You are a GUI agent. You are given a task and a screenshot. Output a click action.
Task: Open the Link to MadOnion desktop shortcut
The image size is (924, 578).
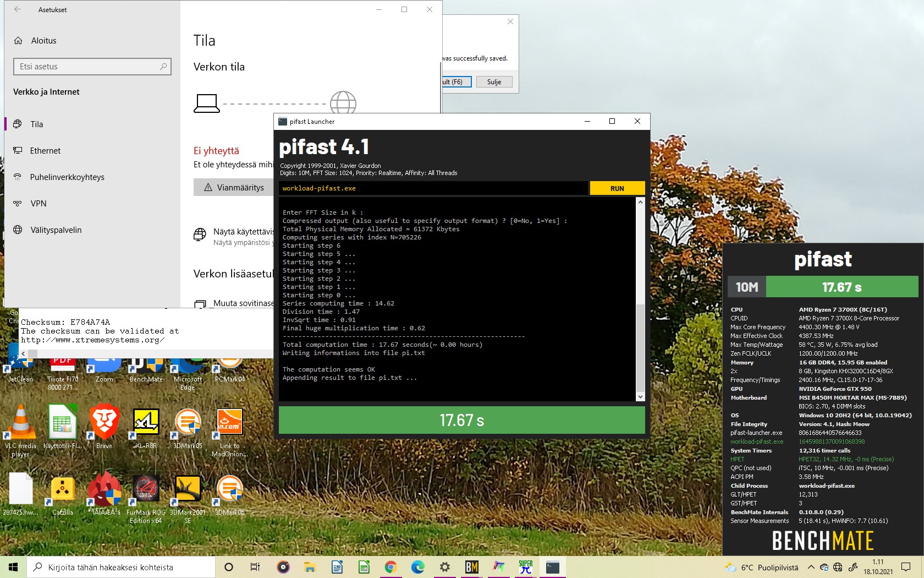point(230,432)
